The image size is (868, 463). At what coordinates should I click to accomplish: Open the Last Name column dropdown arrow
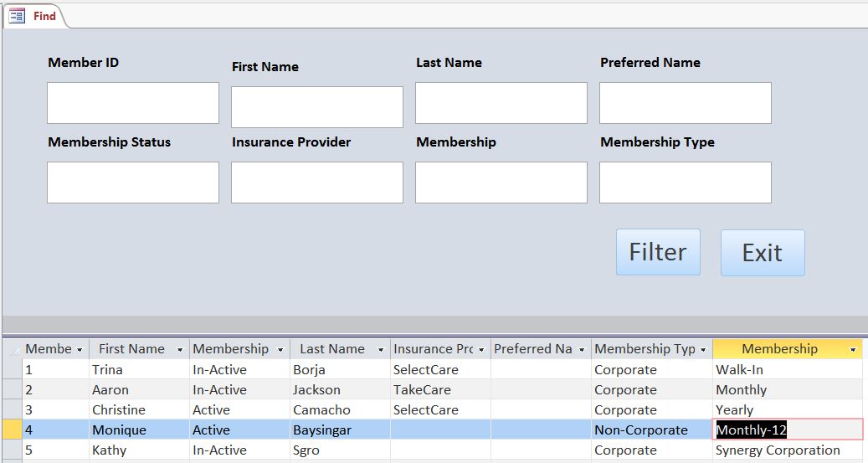coord(380,349)
